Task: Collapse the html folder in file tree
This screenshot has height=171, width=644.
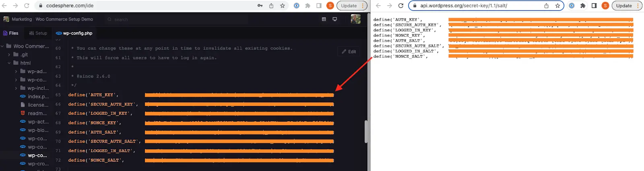Action: [x=9, y=63]
